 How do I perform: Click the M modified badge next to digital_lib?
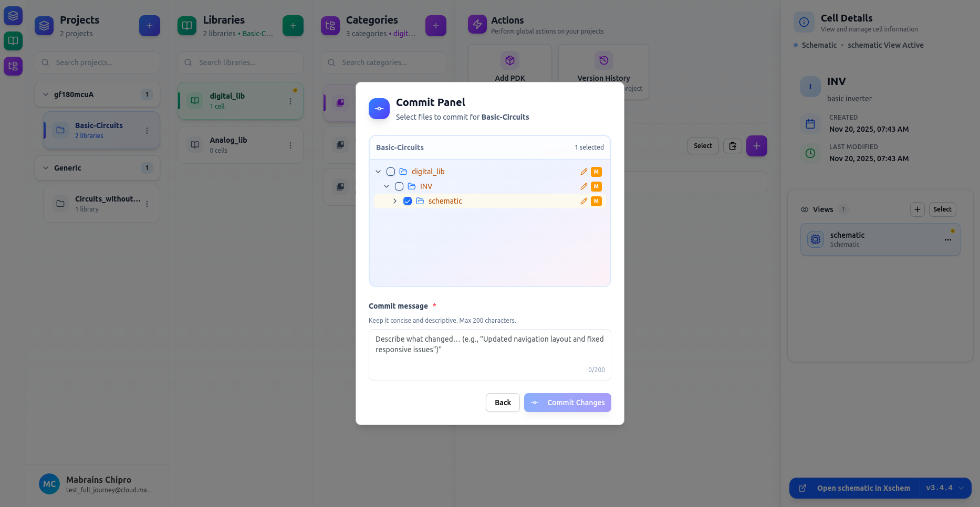596,172
